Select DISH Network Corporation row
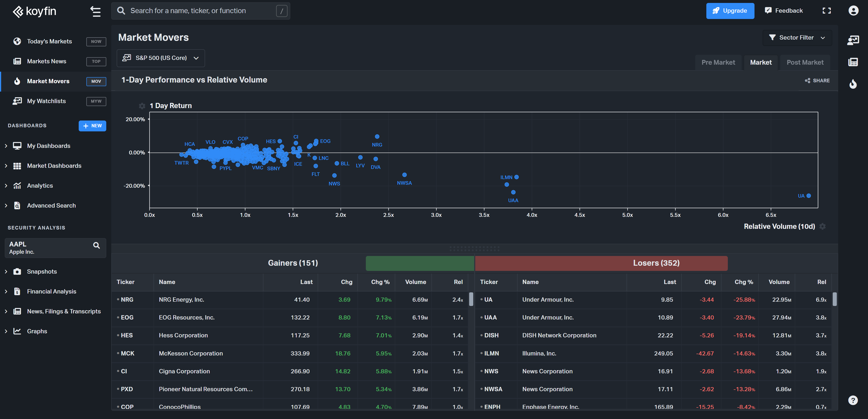The height and width of the screenshot is (419, 868). coord(653,335)
